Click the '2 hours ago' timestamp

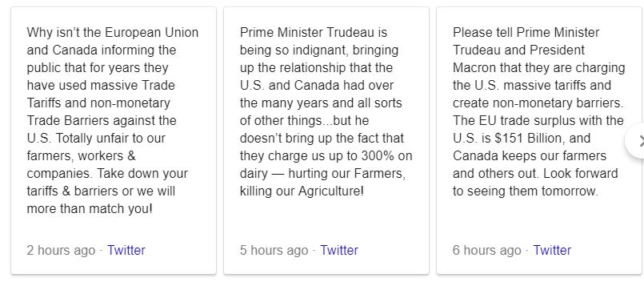point(61,250)
